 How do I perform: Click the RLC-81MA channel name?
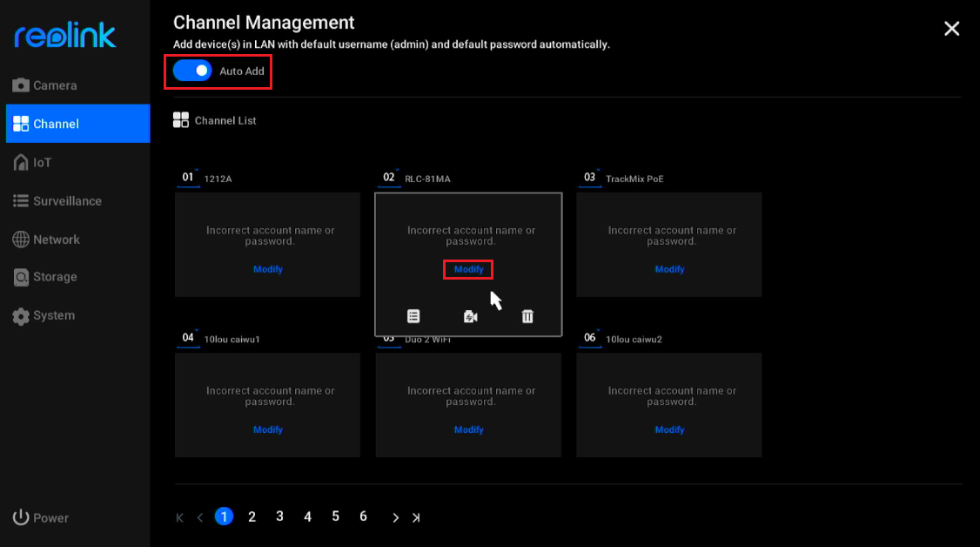(x=427, y=179)
